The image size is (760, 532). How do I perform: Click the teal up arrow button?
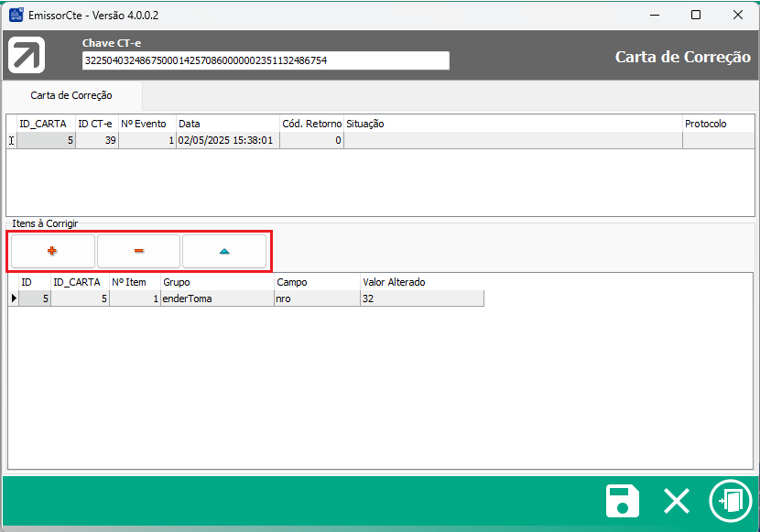click(224, 251)
